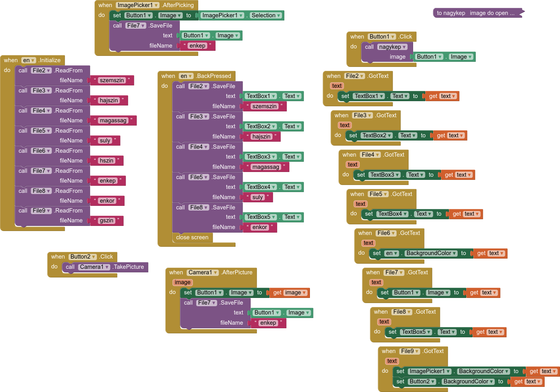Open the Camera1 dropdown in the TakePicture call

point(95,267)
